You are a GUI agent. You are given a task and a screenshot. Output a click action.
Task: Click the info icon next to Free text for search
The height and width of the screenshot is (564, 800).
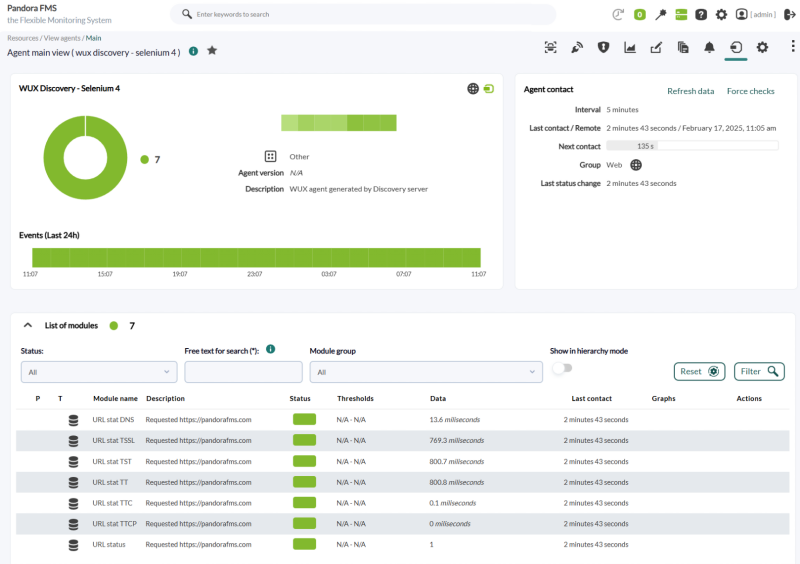270,349
